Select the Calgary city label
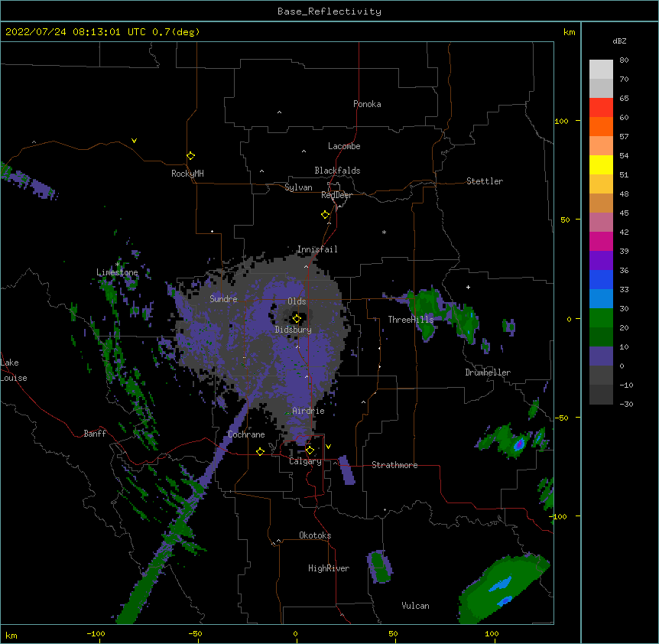 pyautogui.click(x=306, y=461)
